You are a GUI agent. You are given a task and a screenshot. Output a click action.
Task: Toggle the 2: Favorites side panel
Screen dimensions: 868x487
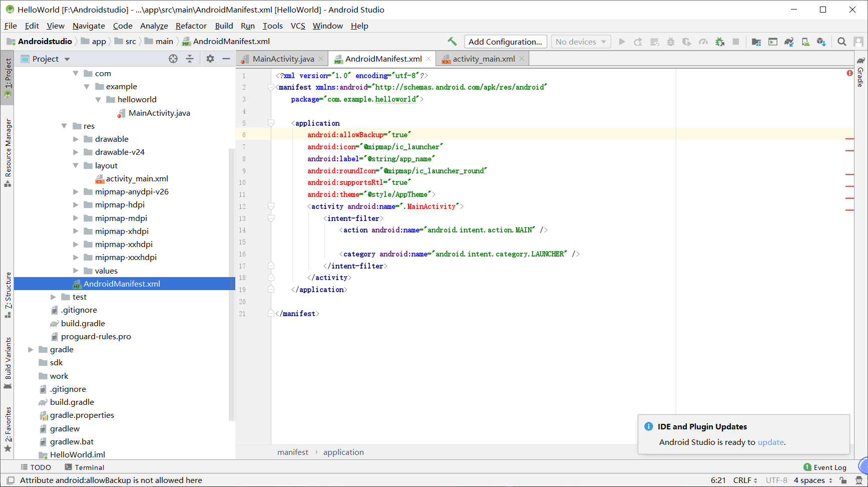8,429
